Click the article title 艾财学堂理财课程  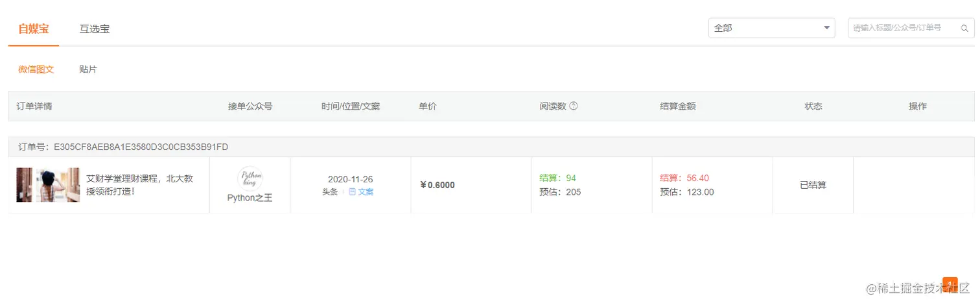coord(139,185)
